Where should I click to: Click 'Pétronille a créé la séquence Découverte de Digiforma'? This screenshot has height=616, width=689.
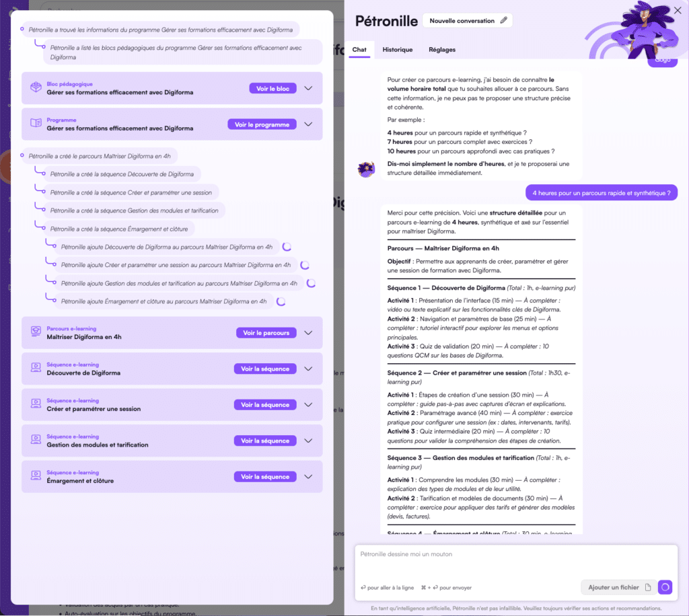[x=122, y=174]
